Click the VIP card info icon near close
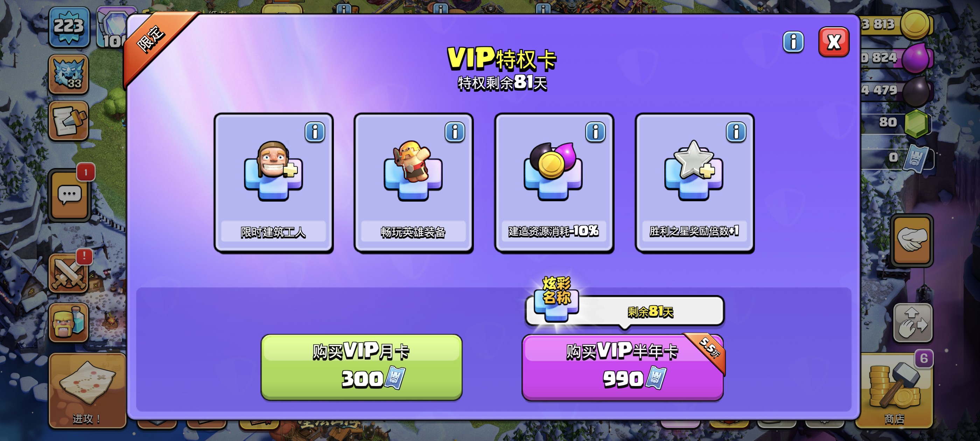Viewport: 980px width, 441px height. 793,42
